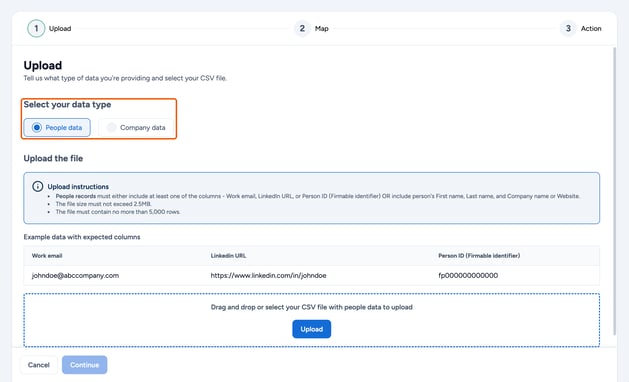Click the vertical scrollbar on the right
This screenshot has width=629, height=382.
point(614,191)
